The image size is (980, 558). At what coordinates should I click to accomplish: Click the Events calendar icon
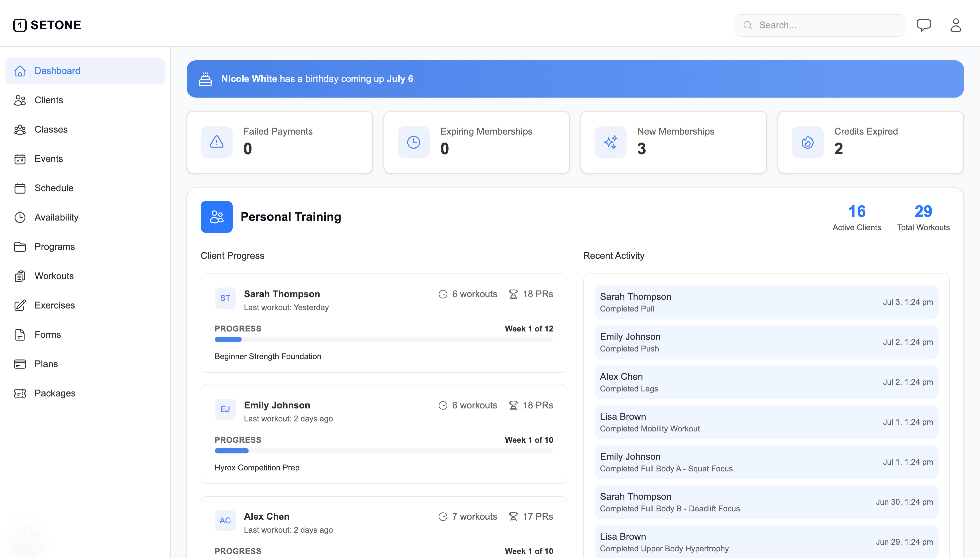point(20,159)
